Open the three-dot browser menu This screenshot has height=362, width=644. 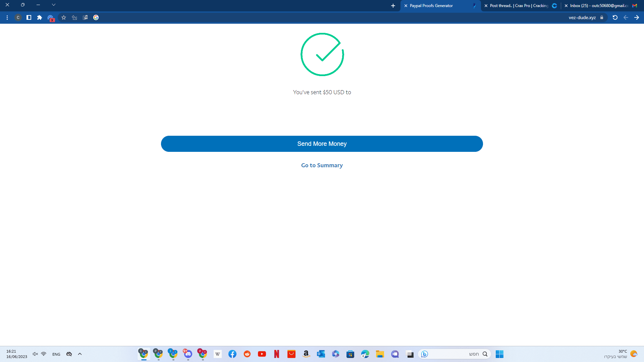tap(7, 17)
